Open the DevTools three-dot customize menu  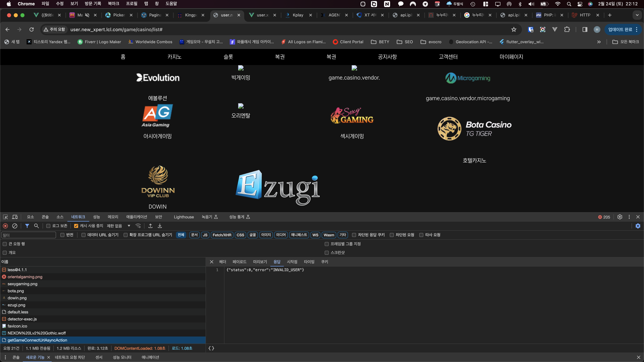tap(629, 217)
